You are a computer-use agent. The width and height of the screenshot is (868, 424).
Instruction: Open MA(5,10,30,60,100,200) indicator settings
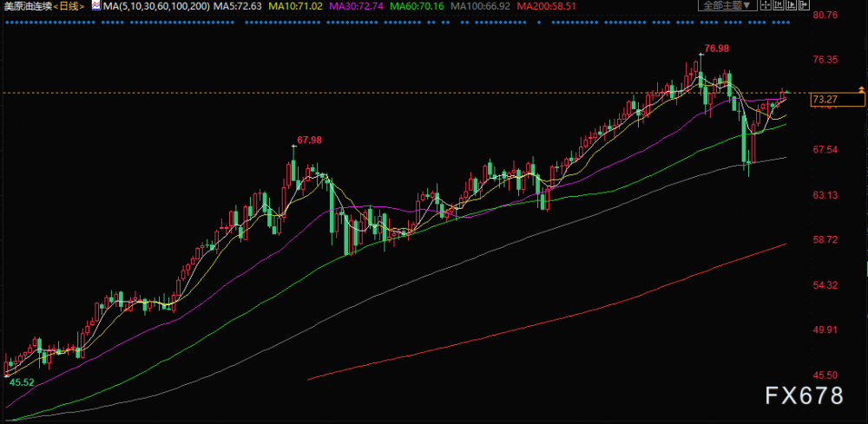pyautogui.click(x=156, y=7)
